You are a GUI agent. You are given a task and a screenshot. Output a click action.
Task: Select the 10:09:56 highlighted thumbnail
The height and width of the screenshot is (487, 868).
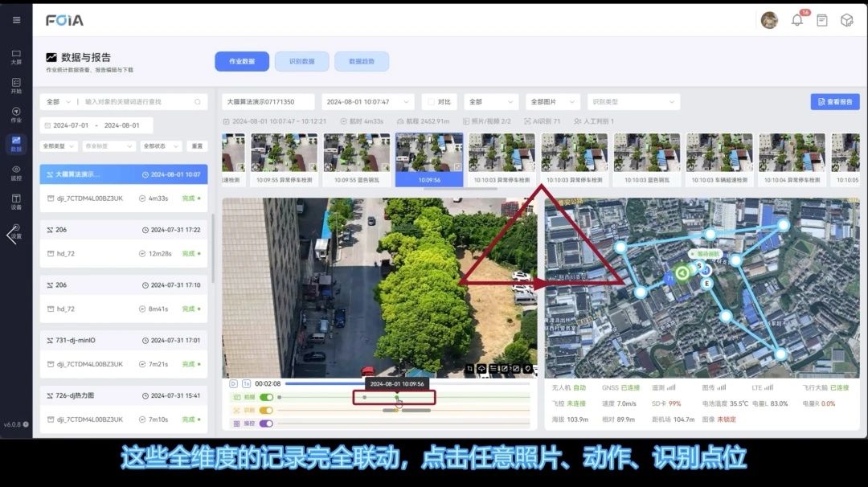[429, 159]
